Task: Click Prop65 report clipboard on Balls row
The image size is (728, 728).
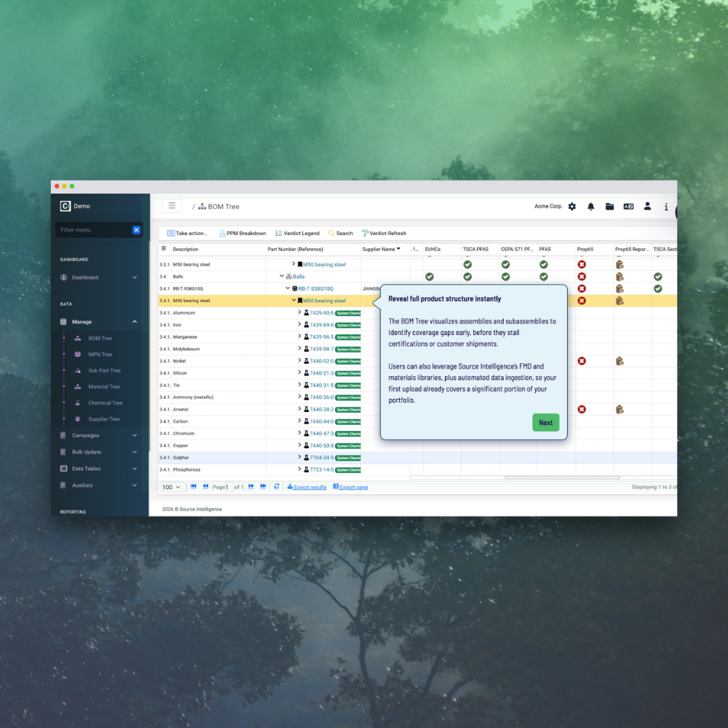Action: (x=620, y=277)
